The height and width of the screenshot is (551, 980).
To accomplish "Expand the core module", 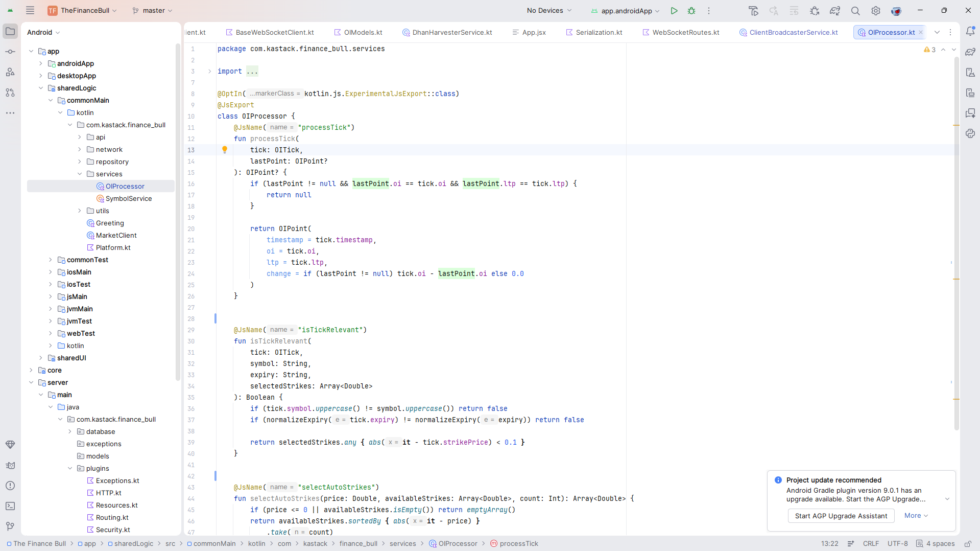I will (31, 370).
